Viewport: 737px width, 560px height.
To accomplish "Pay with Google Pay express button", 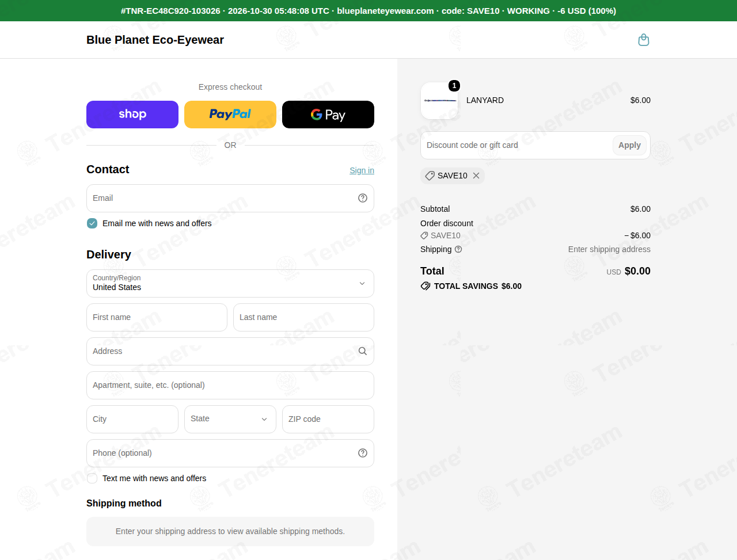I will point(328,115).
